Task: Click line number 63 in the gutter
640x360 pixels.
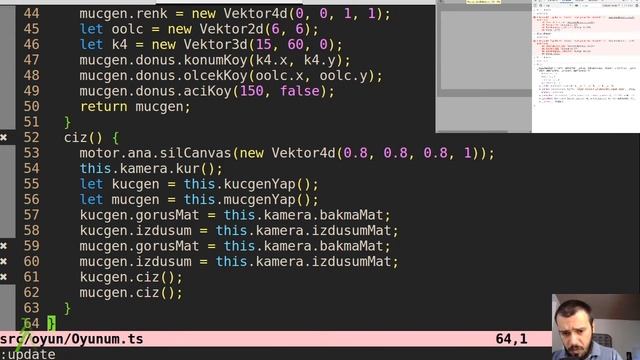Action: (x=31, y=308)
